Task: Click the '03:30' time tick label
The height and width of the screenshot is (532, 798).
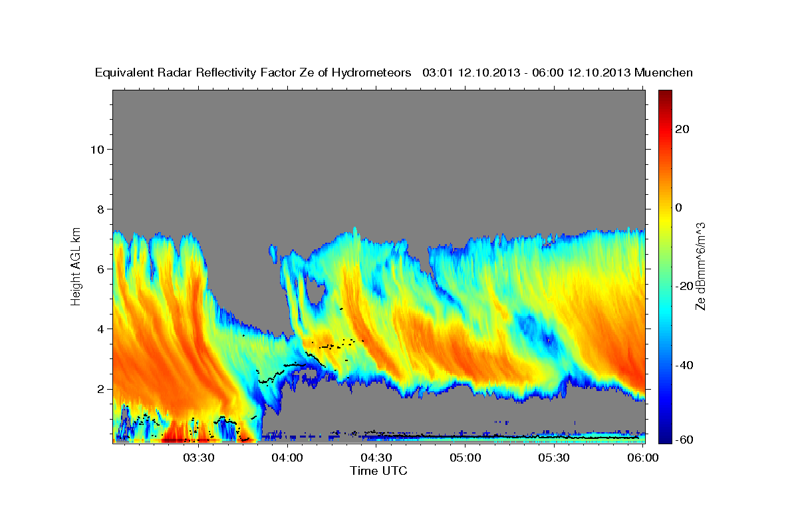Action: pyautogui.click(x=199, y=458)
